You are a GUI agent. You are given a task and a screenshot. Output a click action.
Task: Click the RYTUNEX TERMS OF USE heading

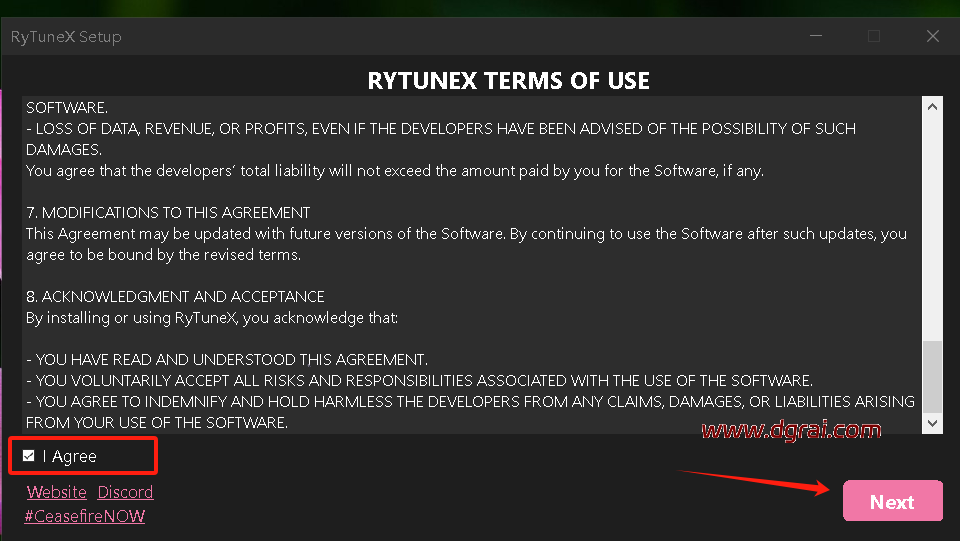tap(508, 81)
